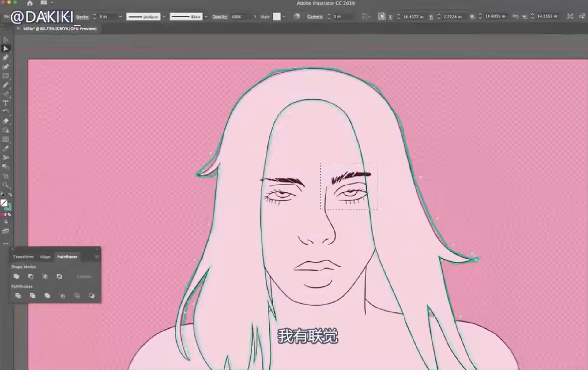
Task: Switch to the Transform tab
Action: (23, 257)
